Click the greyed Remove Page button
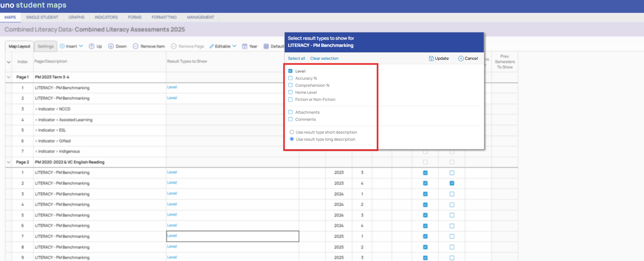This screenshot has width=644, height=261. pos(188,46)
